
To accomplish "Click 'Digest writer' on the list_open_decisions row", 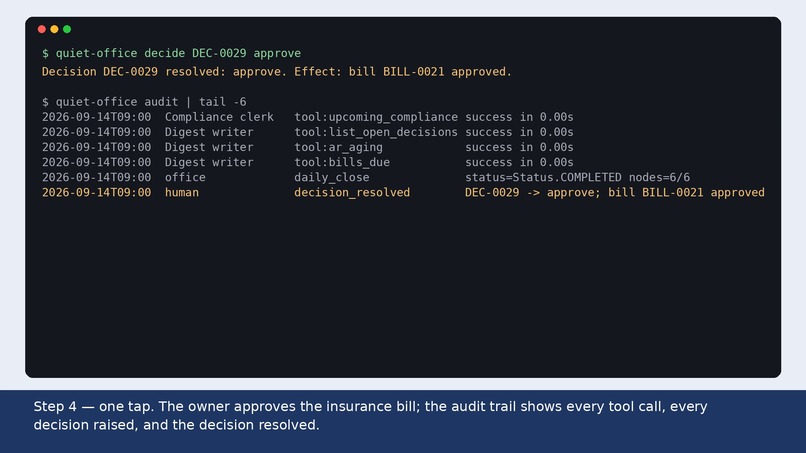I will click(x=209, y=132).
